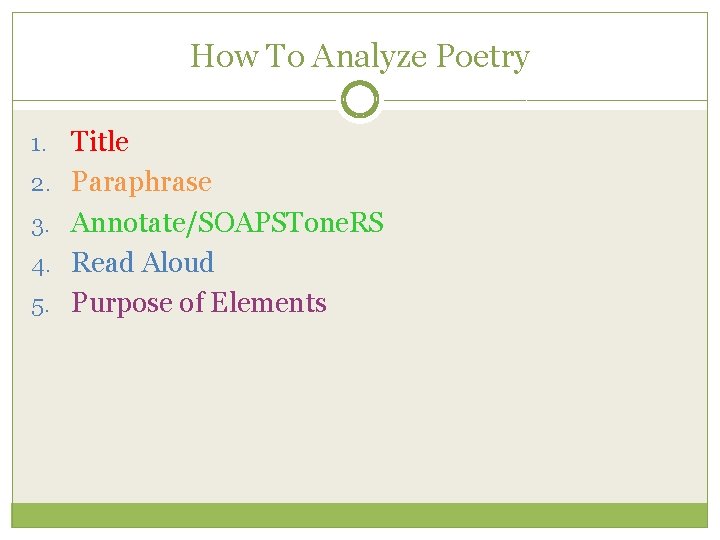Click list number 4 beside Read Aloud
The image size is (720, 540).
(39, 264)
